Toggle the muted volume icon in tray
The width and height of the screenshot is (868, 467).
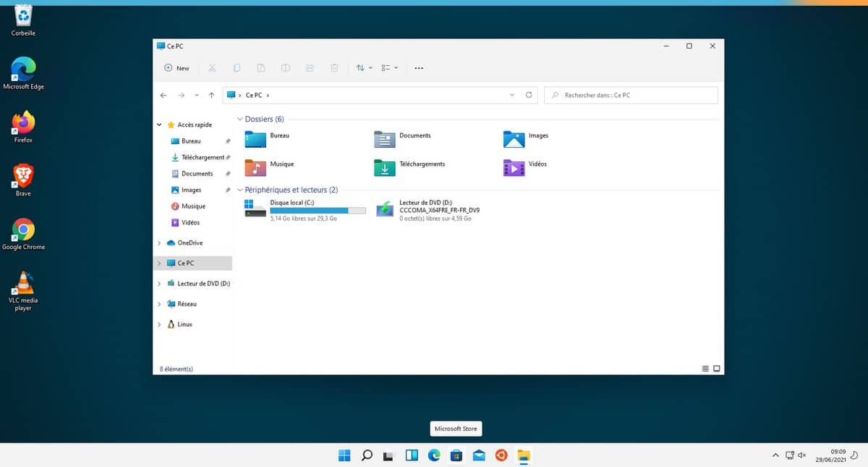point(801,455)
